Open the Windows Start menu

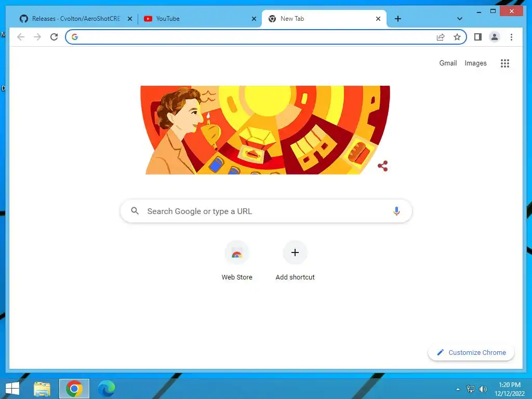coord(12,389)
